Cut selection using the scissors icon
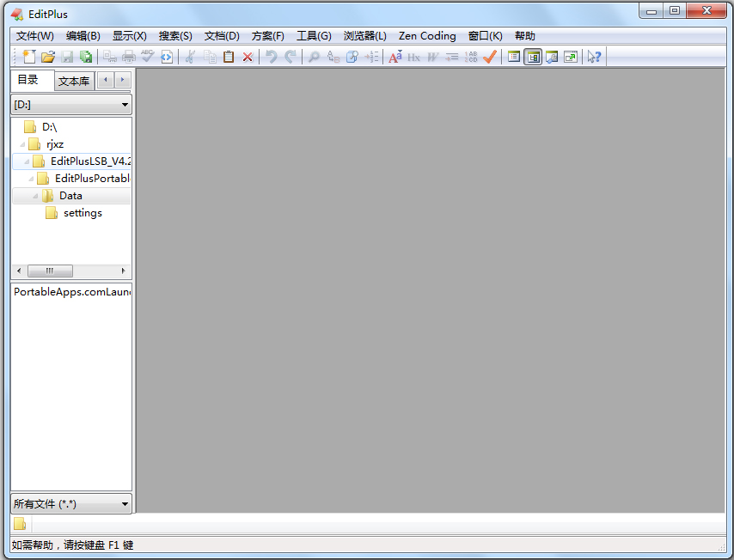 tap(191, 57)
